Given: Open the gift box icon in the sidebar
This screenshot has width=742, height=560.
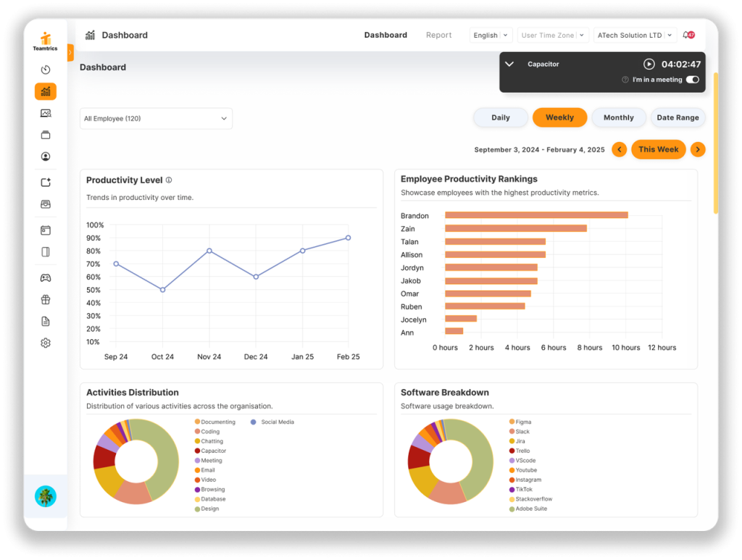Looking at the screenshot, I should point(46,299).
